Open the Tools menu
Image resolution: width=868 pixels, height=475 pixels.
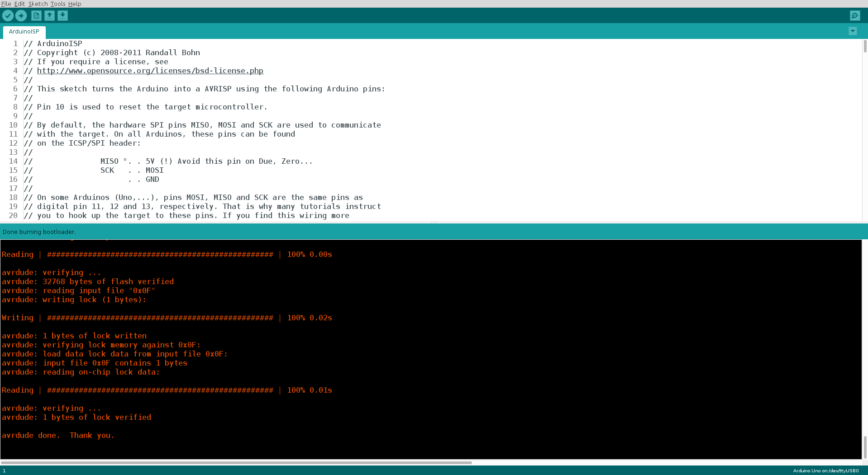coord(57,4)
